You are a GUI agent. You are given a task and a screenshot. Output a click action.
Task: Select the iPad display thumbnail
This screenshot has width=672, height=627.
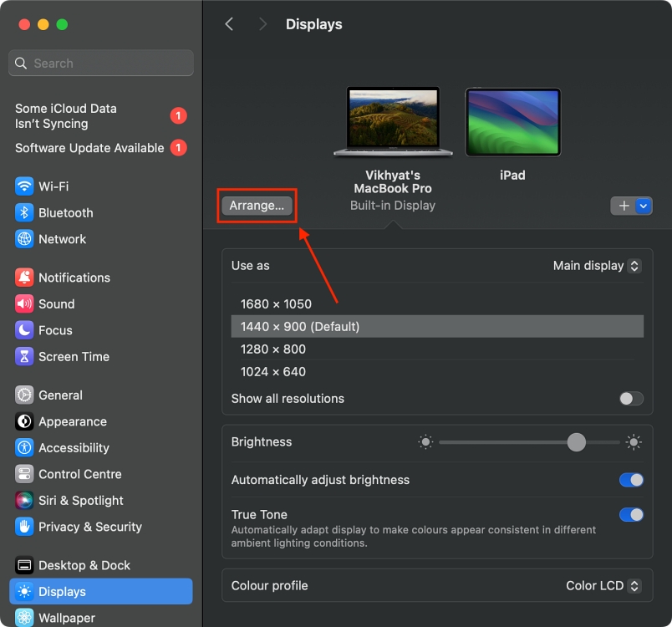click(x=512, y=121)
